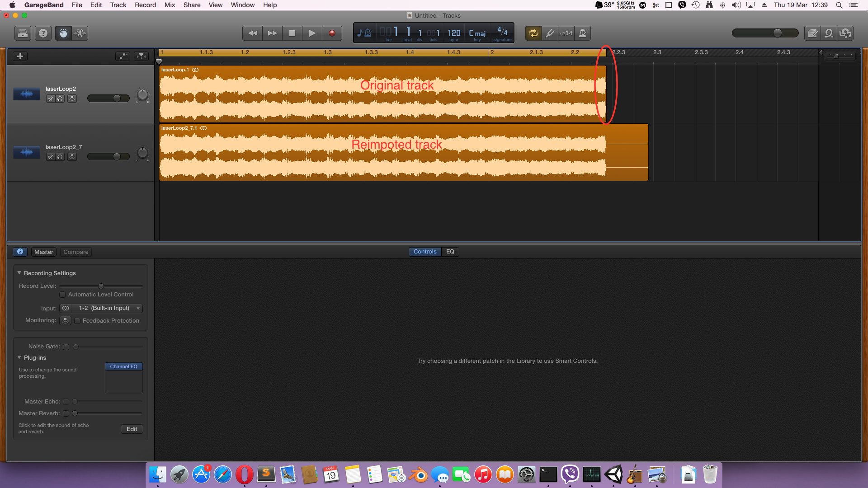The image size is (868, 488).
Task: Click the Add Track plus icon
Action: click(20, 56)
